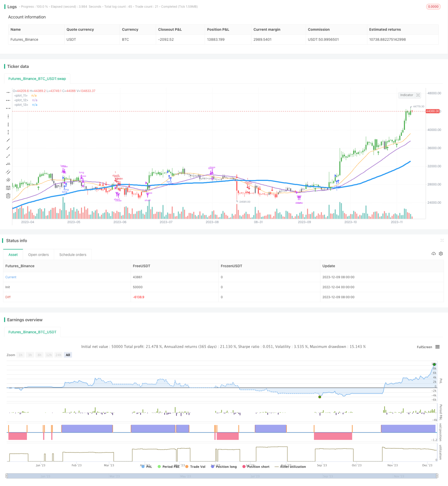Click the trash icon to delete drawings
The image size is (448, 486).
(8, 196)
